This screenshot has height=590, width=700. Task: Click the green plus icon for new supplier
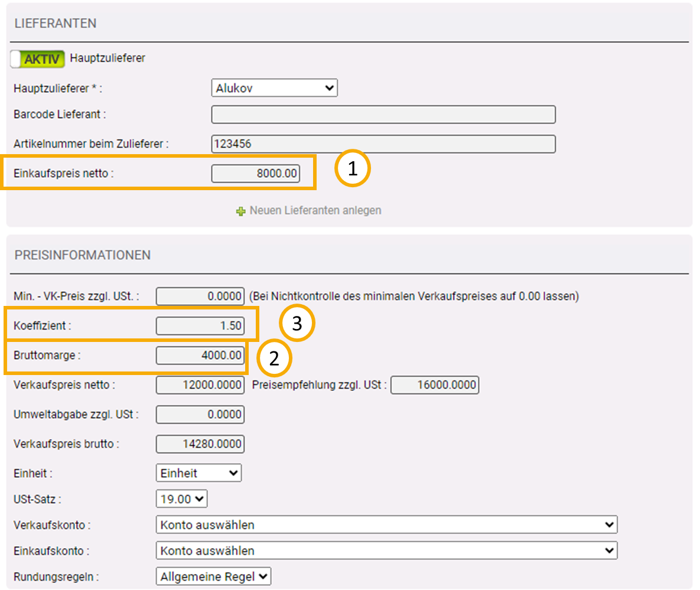coord(240,211)
